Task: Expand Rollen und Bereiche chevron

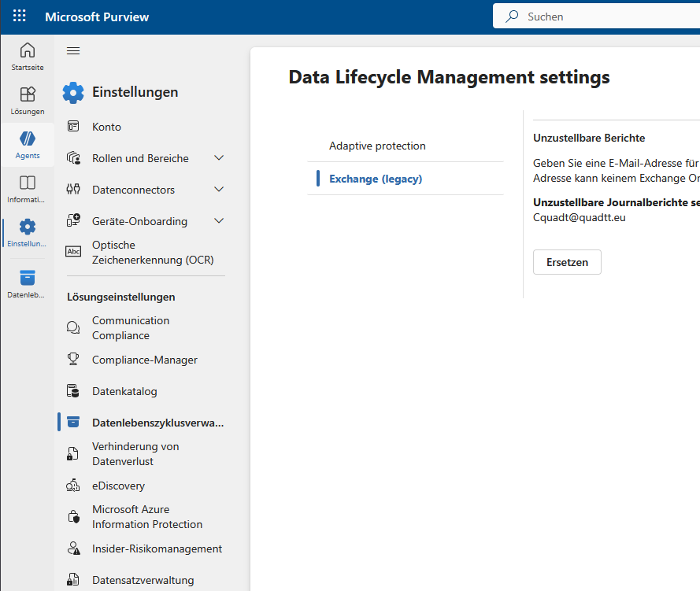Action: pos(219,158)
